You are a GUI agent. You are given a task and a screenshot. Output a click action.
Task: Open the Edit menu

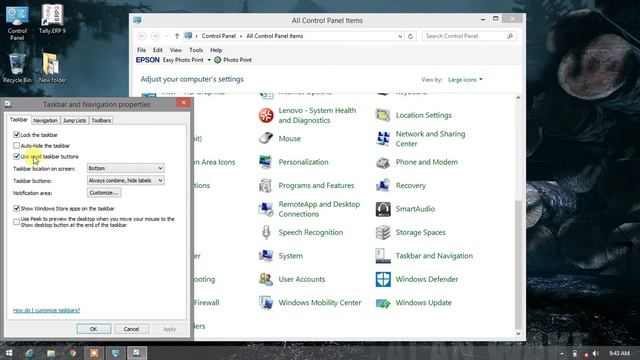click(x=158, y=50)
